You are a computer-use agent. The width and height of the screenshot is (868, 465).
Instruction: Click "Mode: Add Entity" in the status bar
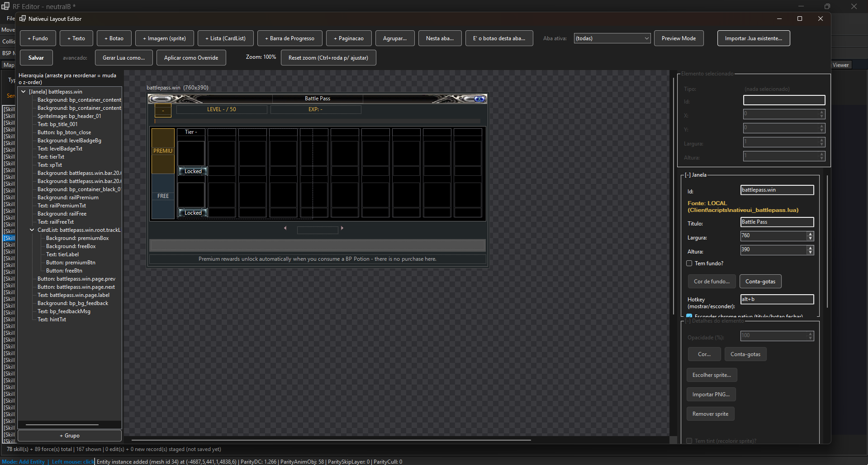tap(24, 462)
